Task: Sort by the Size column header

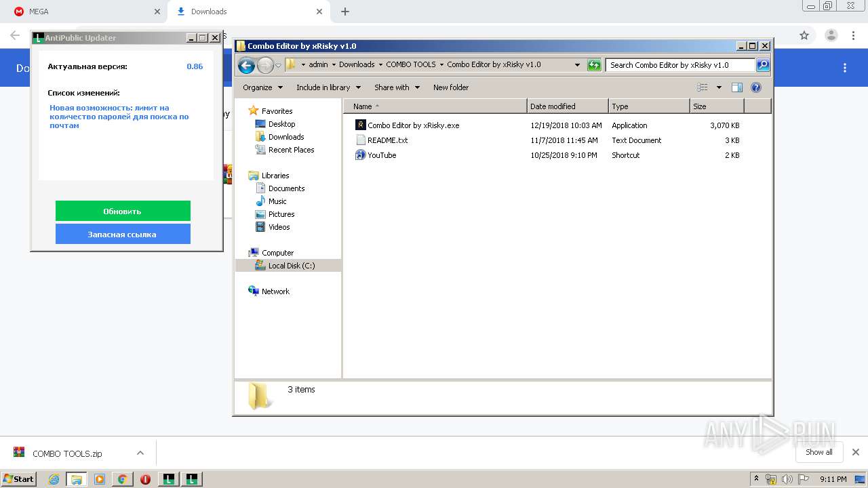Action: click(x=717, y=106)
